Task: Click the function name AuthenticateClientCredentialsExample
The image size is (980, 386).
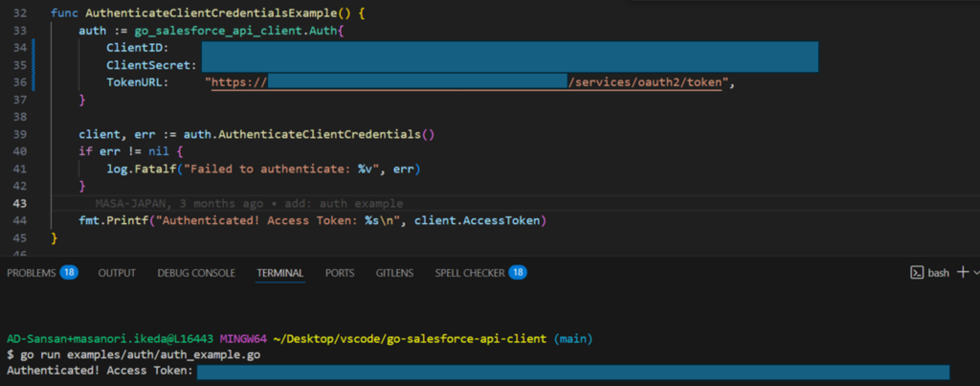Action: click(212, 12)
